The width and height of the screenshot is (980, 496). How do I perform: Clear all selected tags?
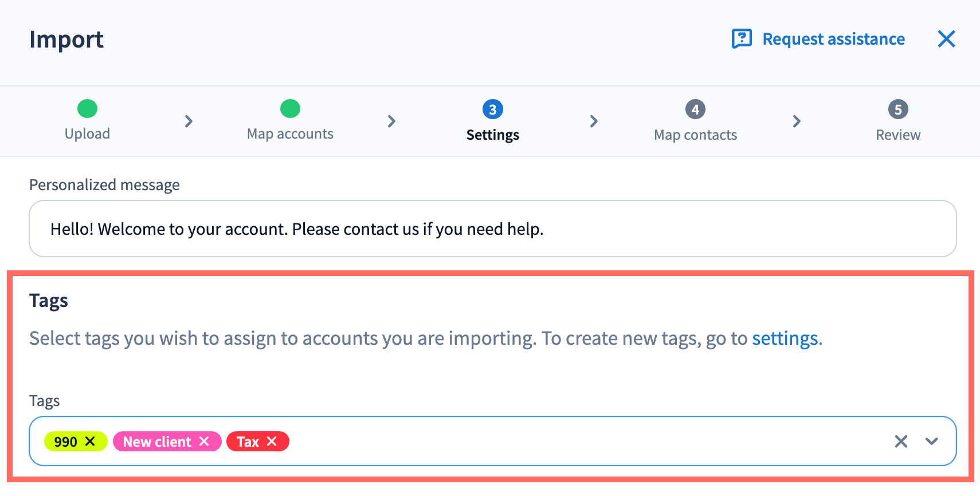901,441
